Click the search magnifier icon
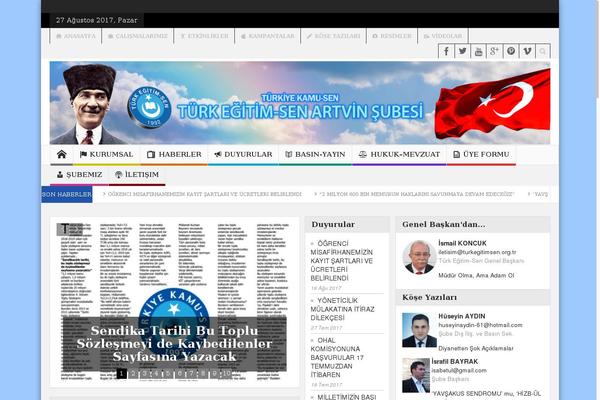 [543, 51]
